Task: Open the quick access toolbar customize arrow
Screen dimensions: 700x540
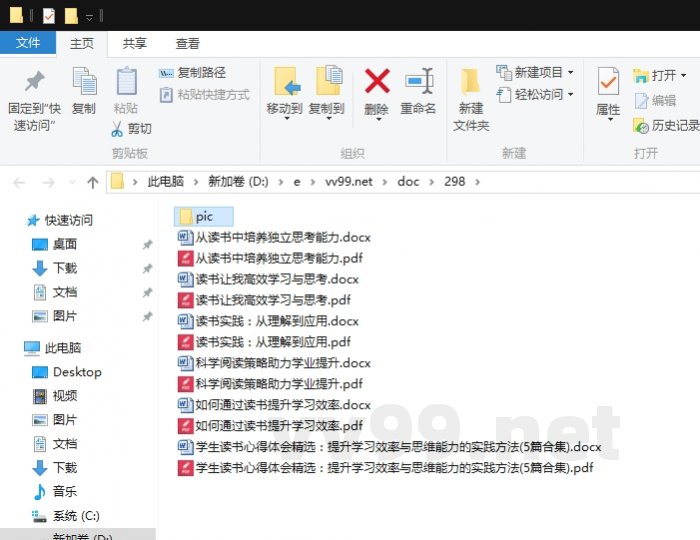Action: tap(89, 17)
